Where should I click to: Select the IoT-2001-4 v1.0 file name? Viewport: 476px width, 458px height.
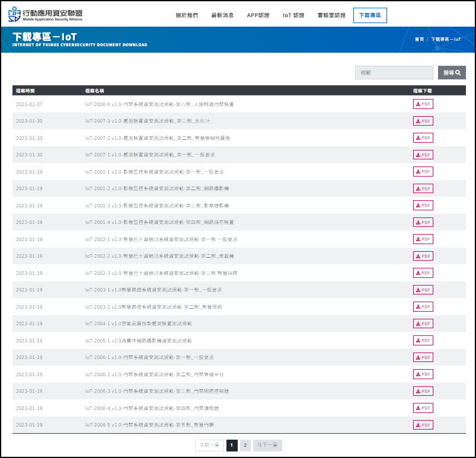(x=159, y=222)
